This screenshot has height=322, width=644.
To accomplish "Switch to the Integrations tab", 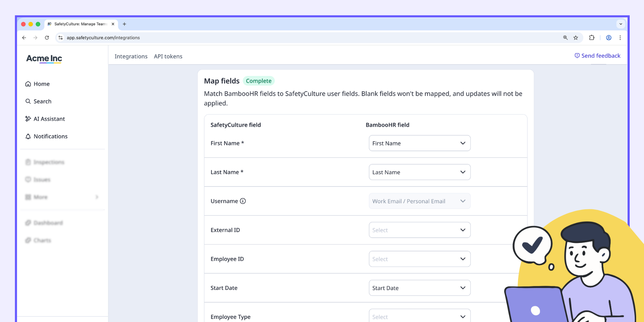I will (x=131, y=57).
